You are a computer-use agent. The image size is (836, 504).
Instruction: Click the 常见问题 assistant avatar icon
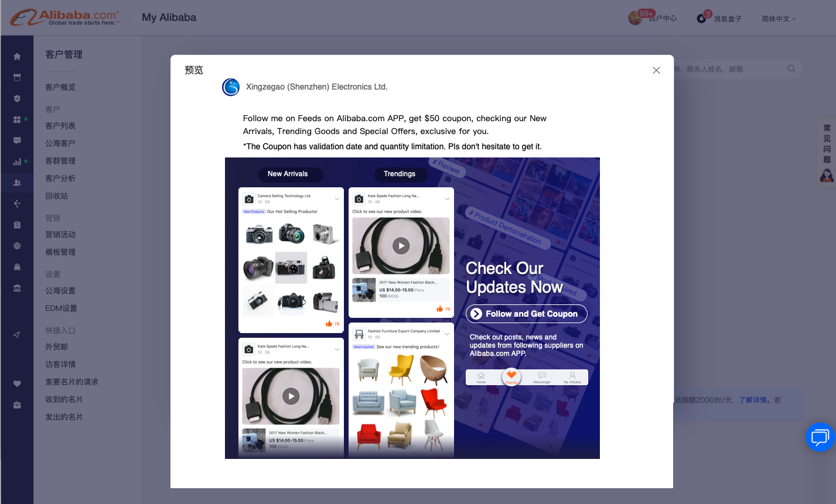(827, 176)
